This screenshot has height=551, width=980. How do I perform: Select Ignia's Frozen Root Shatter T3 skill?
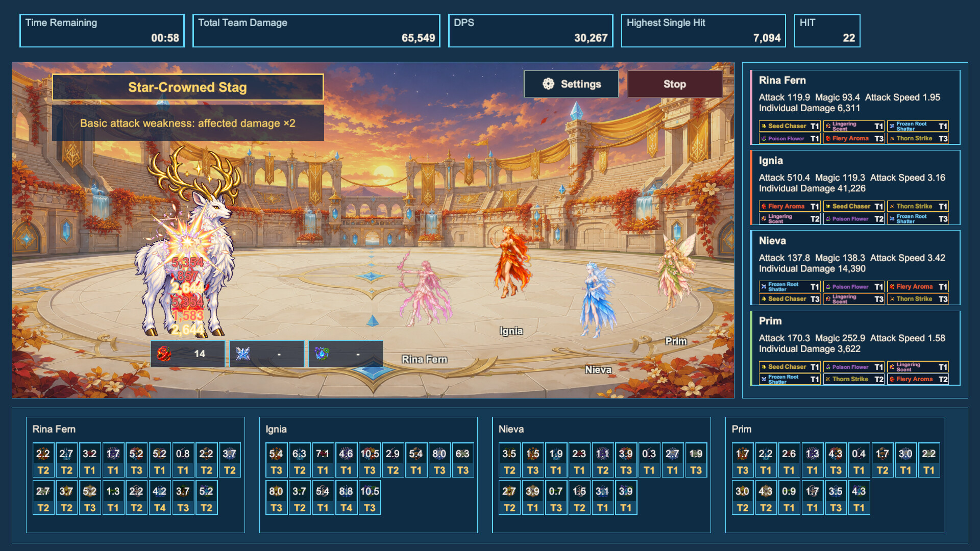[x=918, y=219]
